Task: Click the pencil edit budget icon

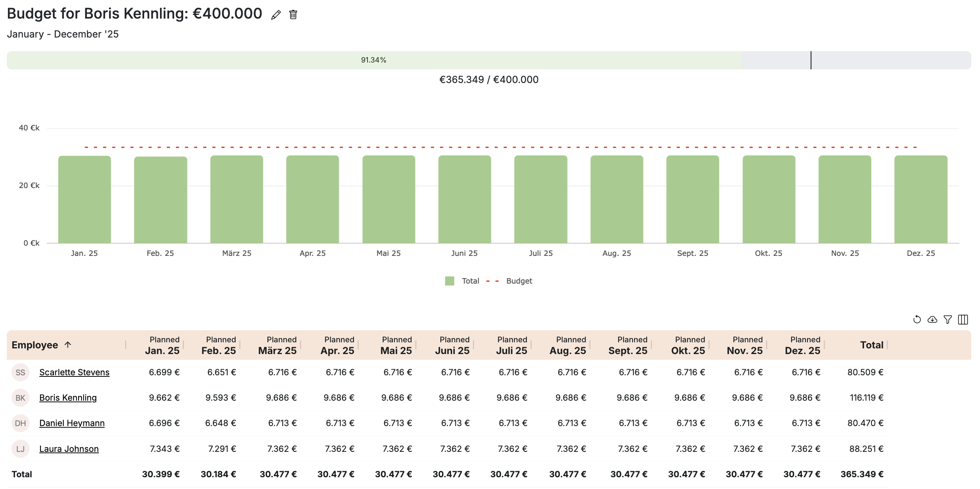Action: (276, 15)
